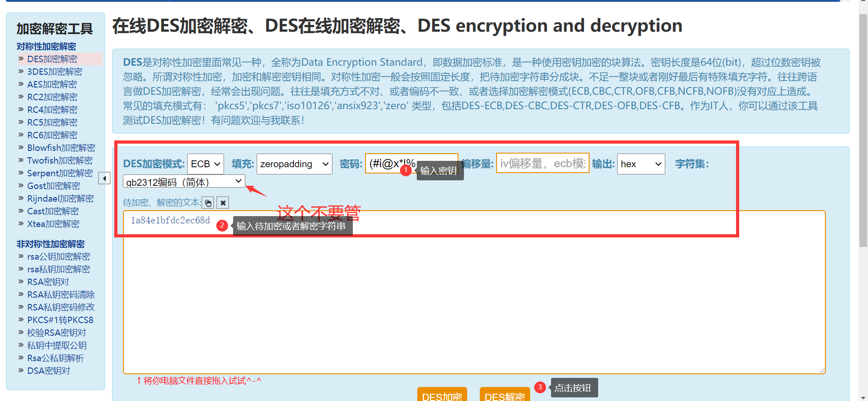Open the PKCS#1转PKCS8 link
This screenshot has height=401, width=868.
(60, 320)
